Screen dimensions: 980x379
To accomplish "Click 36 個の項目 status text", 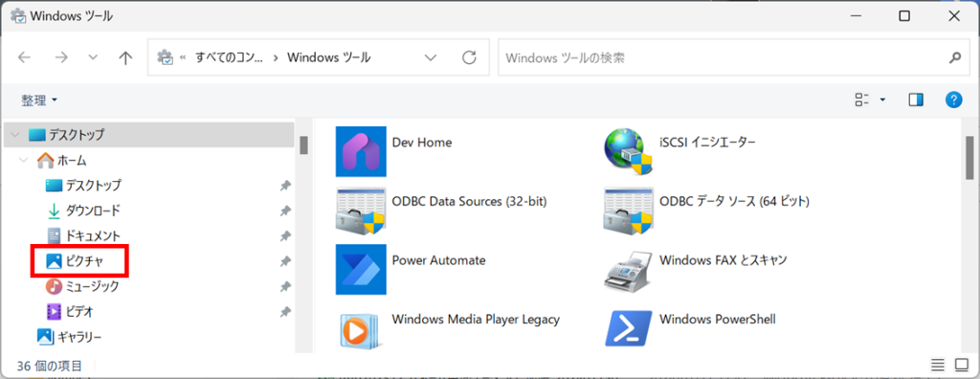I will 50,366.
